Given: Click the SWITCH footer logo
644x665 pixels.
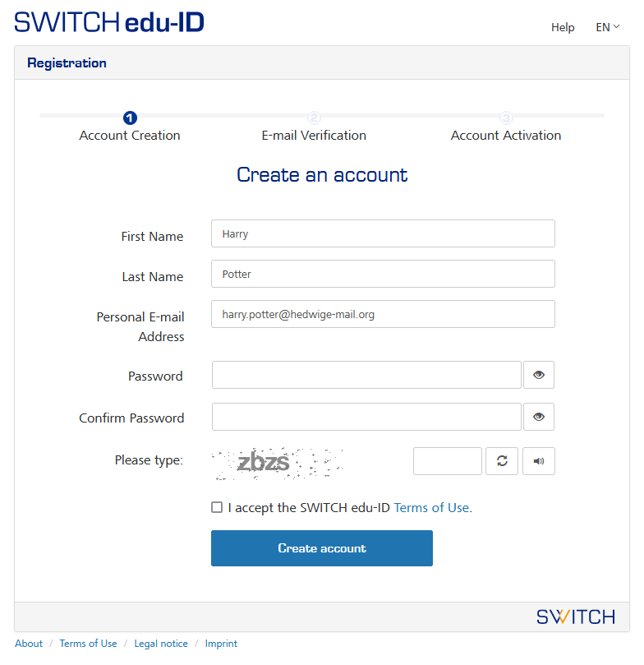Looking at the screenshot, I should (x=575, y=617).
